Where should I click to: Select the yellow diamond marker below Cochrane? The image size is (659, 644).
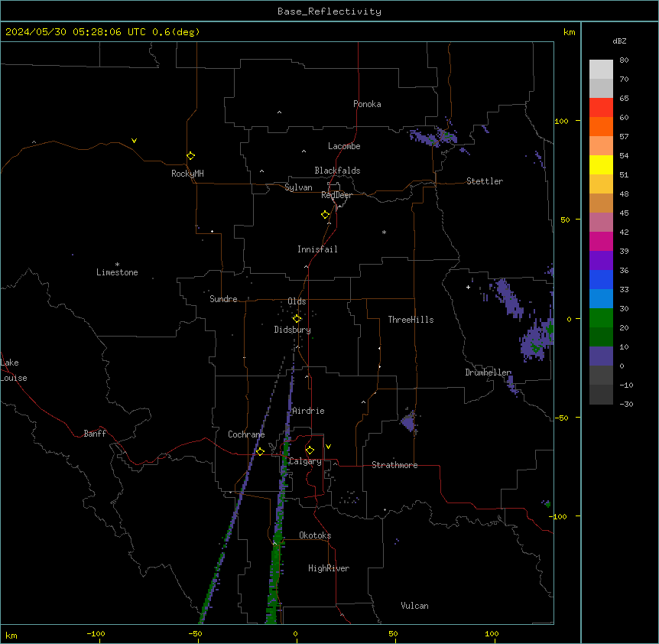click(x=260, y=452)
